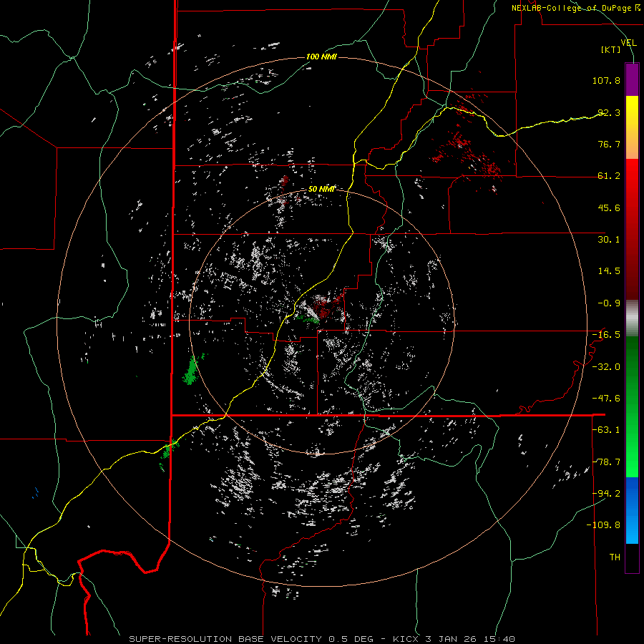Click the -78.7 velocity scale value

pos(606,462)
